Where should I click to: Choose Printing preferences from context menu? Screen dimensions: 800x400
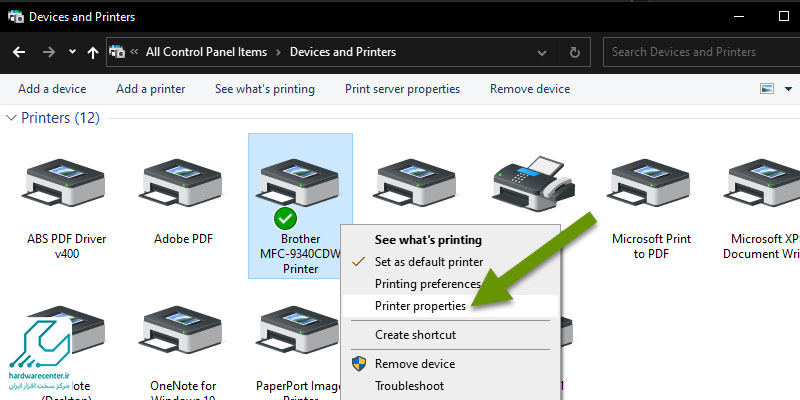[427, 284]
